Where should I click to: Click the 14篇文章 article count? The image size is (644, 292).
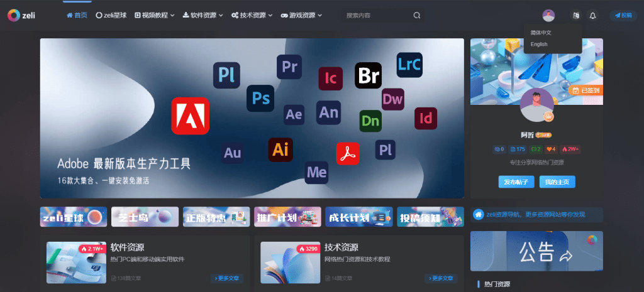[339, 278]
